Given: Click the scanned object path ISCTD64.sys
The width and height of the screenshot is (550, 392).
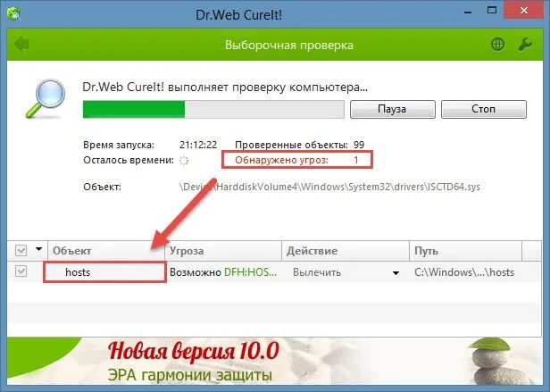Looking at the screenshot, I should (x=329, y=187).
